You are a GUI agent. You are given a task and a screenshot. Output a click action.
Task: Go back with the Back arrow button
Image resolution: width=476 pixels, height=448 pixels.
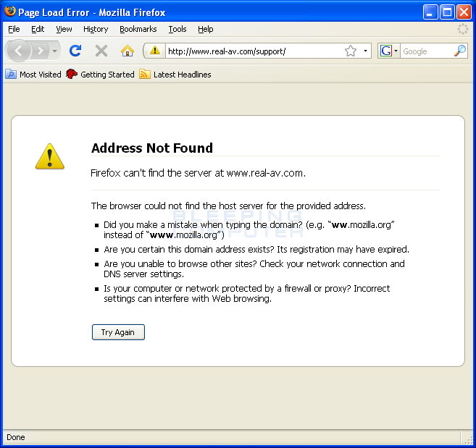click(18, 51)
